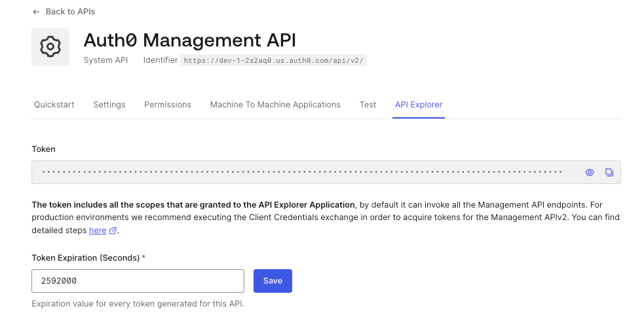Click the 'Token' field label

(43, 149)
